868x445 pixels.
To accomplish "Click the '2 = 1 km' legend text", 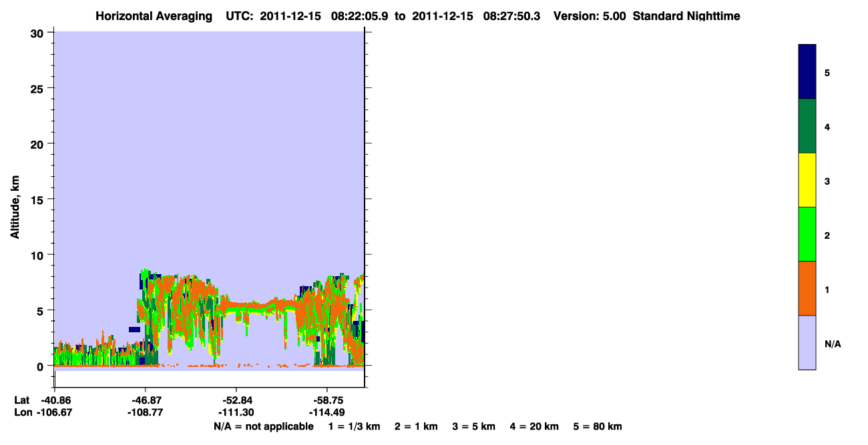I will click(x=416, y=426).
